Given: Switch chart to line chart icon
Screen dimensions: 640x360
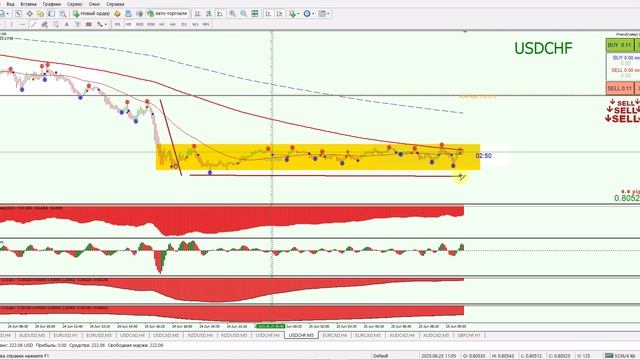Looking at the screenshot, I should click(x=220, y=13).
